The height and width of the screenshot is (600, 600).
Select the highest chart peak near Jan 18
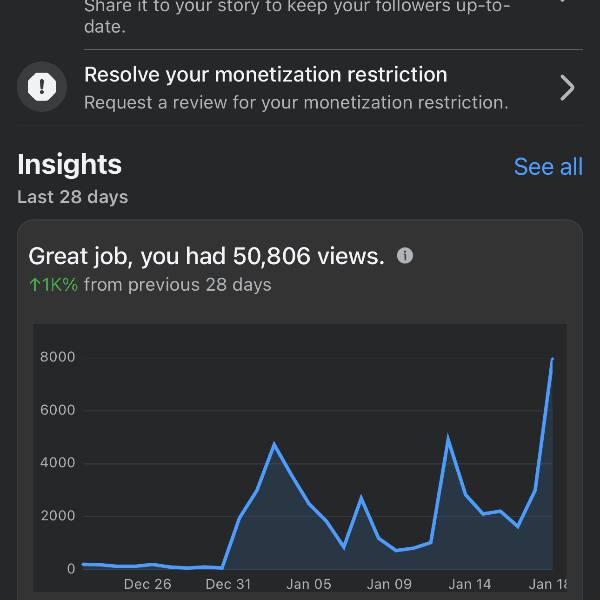(x=551, y=360)
